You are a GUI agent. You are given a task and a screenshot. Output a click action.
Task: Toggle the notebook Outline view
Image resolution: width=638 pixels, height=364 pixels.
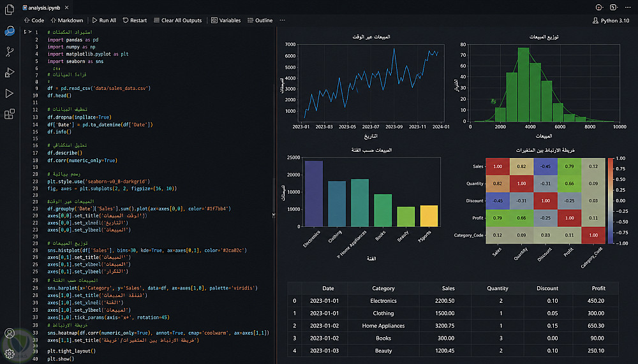tap(260, 20)
